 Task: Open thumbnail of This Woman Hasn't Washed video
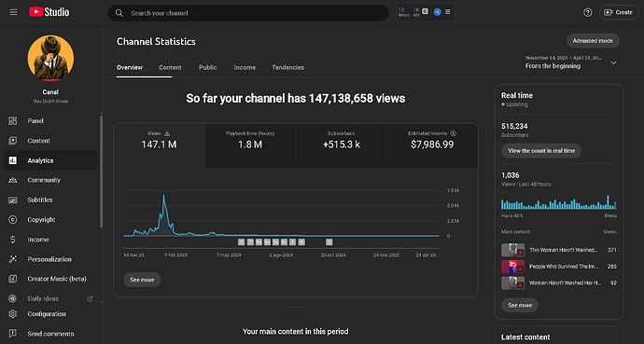click(x=512, y=250)
